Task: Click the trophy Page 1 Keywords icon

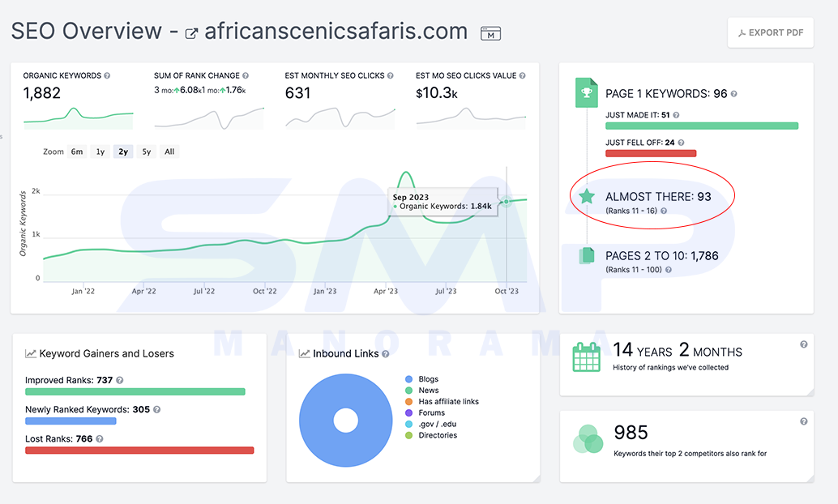Action: (x=586, y=92)
